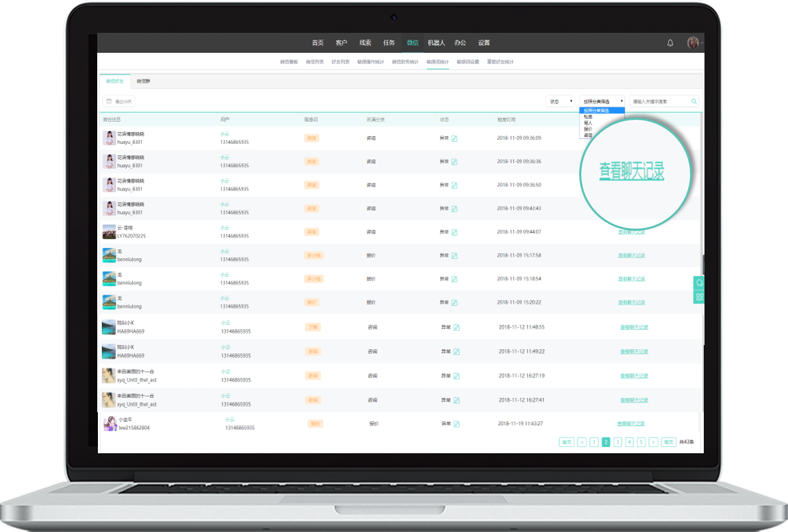Open 机器人 in top navigation
This screenshot has height=532, width=788.
tap(436, 42)
